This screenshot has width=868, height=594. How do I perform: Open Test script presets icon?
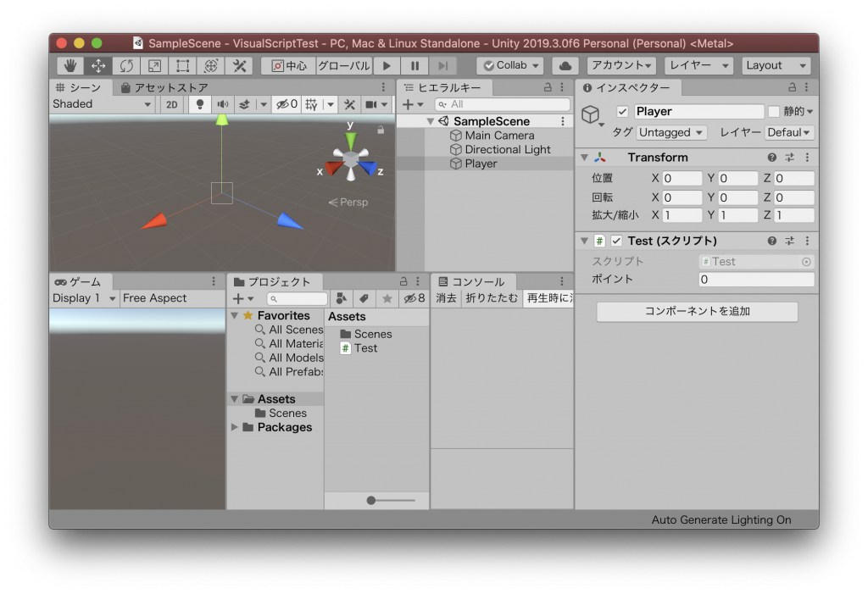click(x=790, y=241)
